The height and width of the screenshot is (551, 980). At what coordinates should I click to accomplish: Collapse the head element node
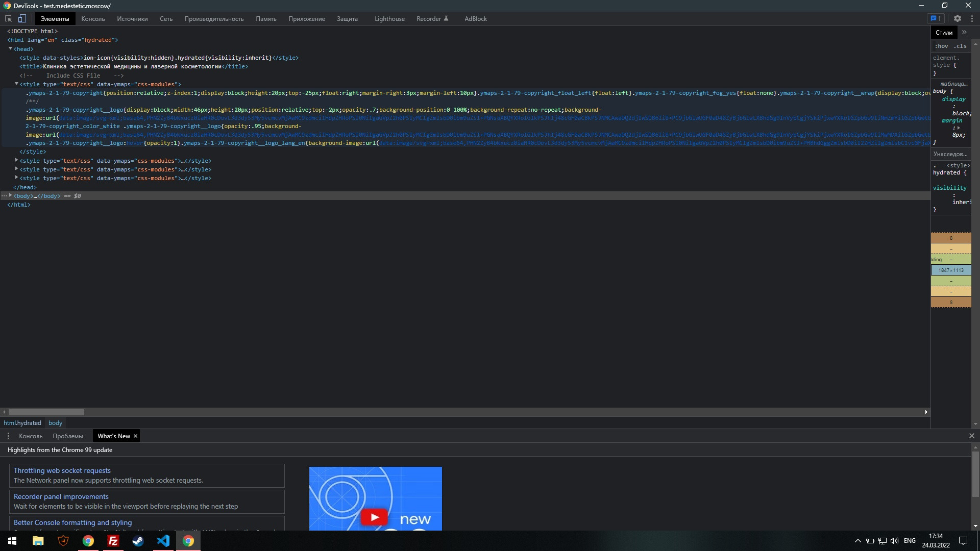coord(10,48)
